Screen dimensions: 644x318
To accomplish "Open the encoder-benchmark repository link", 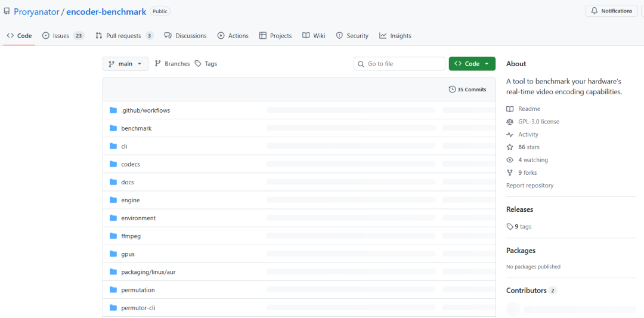I will (106, 12).
